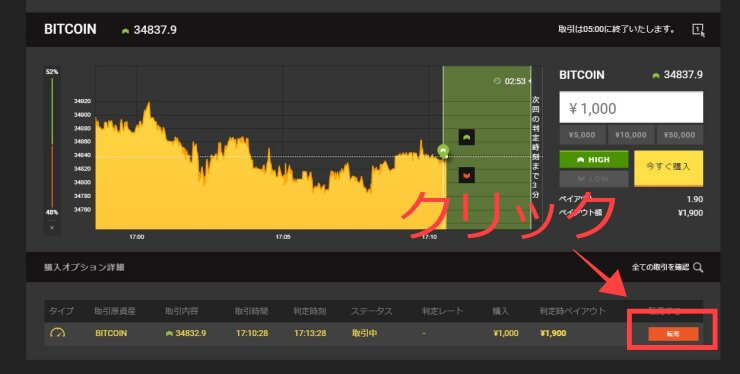
Task: Click the clock icon next to 02:53
Action: [x=497, y=81]
